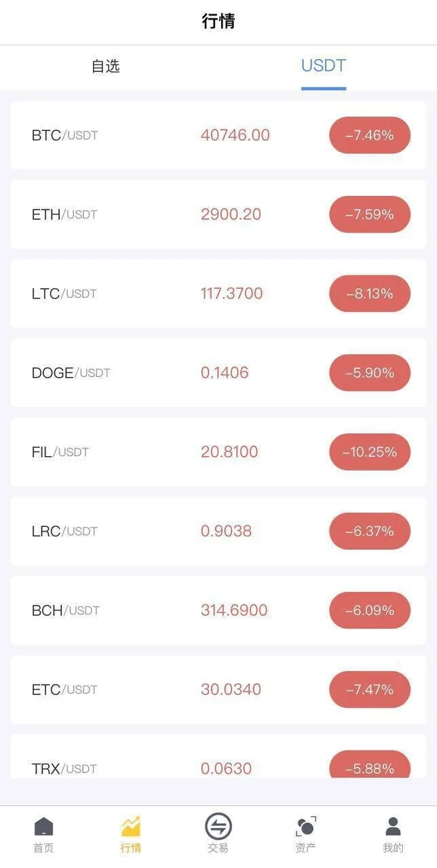Open the LRC/USDT pair label

[64, 531]
